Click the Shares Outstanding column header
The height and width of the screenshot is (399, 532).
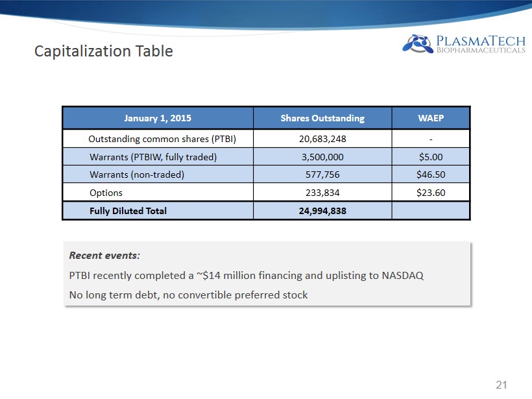click(322, 119)
